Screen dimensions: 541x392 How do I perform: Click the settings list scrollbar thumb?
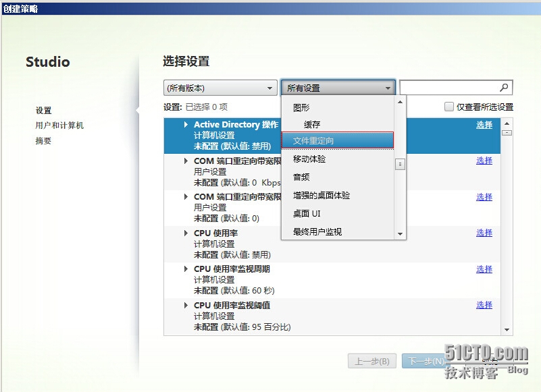(507, 133)
